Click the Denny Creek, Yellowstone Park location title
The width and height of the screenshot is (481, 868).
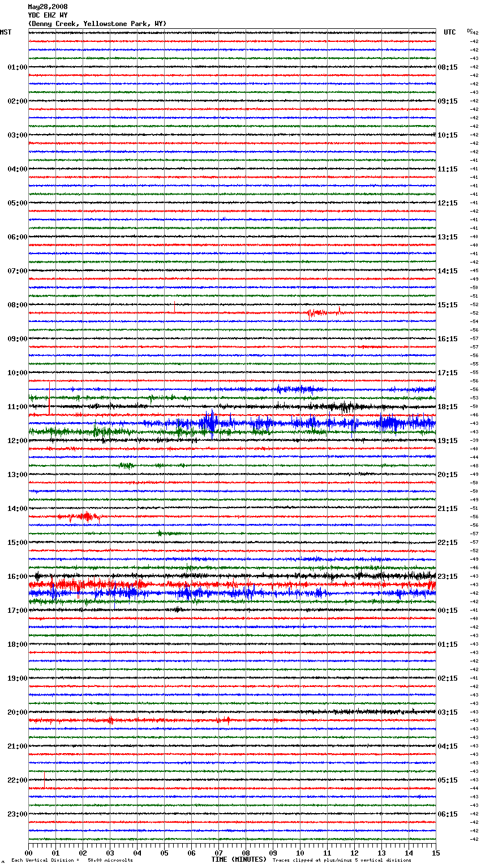tap(97, 24)
